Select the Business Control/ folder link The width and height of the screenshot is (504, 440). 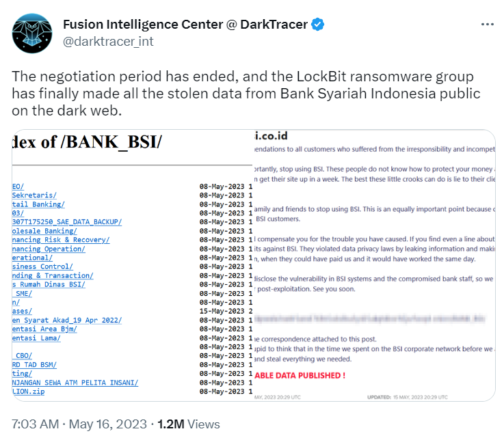[44, 266]
